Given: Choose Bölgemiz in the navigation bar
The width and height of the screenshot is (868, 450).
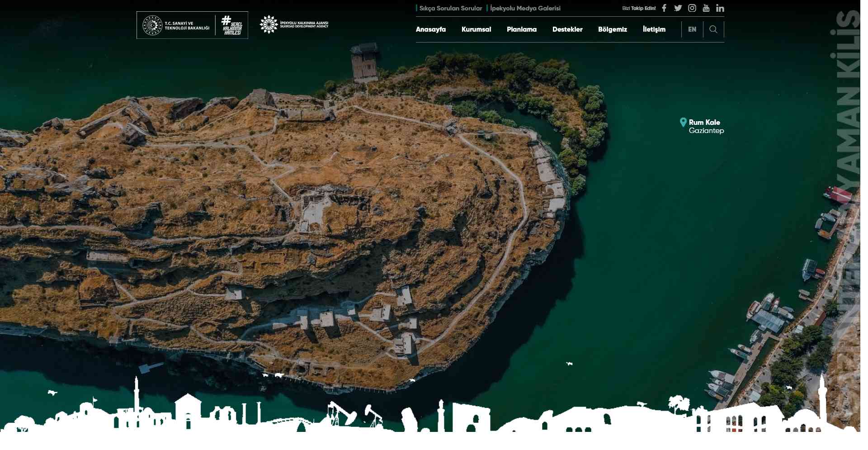Looking at the screenshot, I should (x=612, y=29).
